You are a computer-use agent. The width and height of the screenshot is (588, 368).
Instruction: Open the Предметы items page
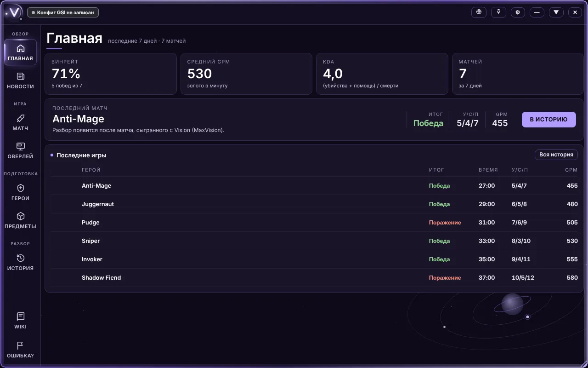[x=20, y=220]
